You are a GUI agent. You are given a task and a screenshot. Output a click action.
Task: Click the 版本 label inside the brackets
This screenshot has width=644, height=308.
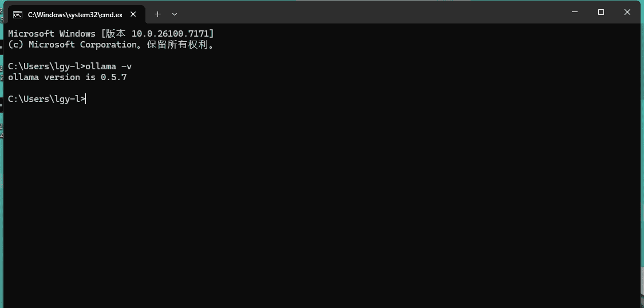pyautogui.click(x=116, y=34)
